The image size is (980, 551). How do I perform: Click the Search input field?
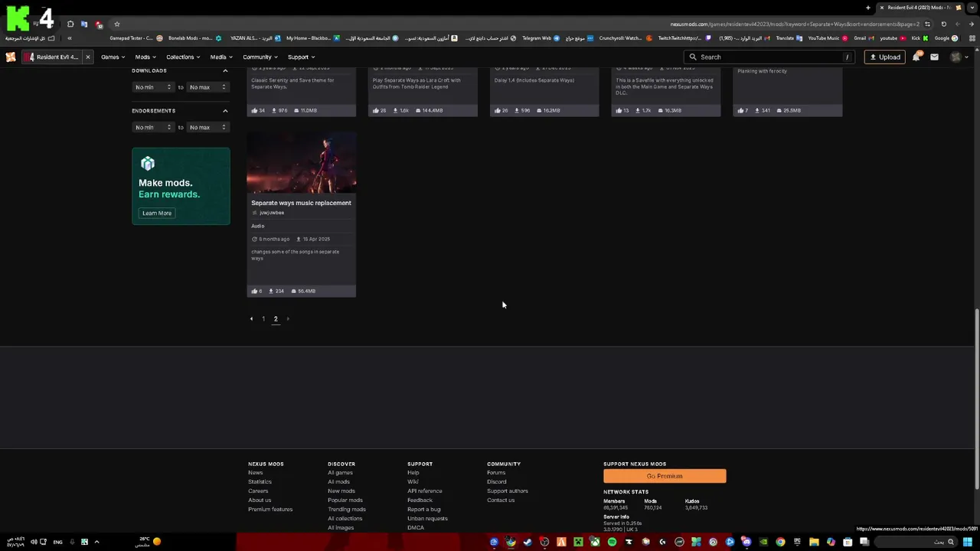point(769,57)
